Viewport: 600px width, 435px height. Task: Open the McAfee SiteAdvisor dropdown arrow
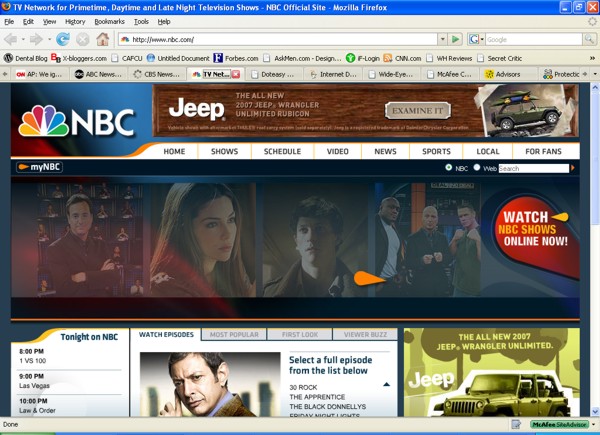pyautogui.click(x=593, y=424)
